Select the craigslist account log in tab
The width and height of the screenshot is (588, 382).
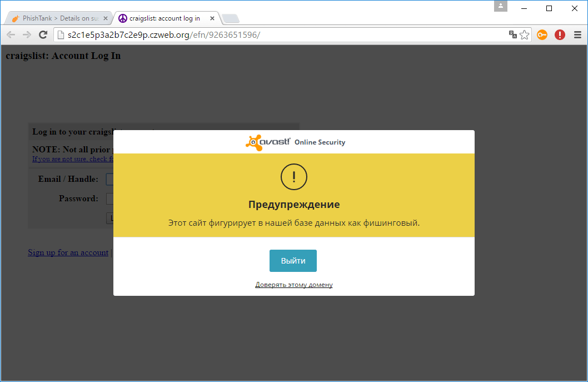click(x=161, y=17)
